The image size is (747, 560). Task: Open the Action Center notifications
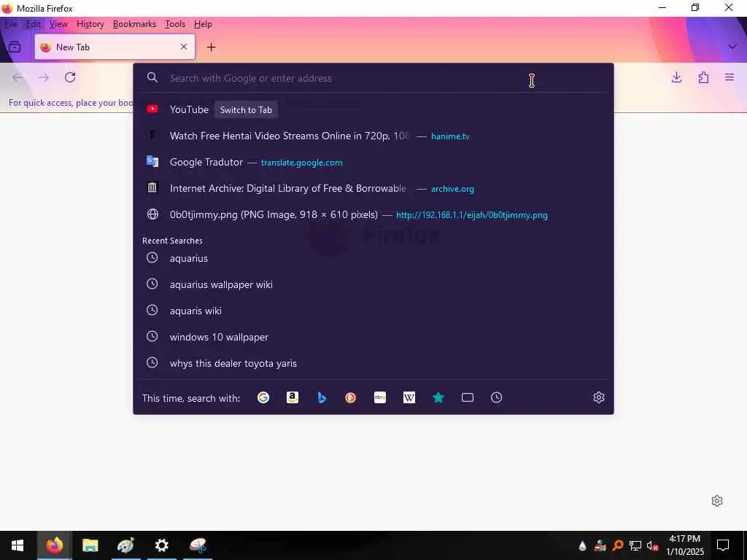(x=723, y=545)
